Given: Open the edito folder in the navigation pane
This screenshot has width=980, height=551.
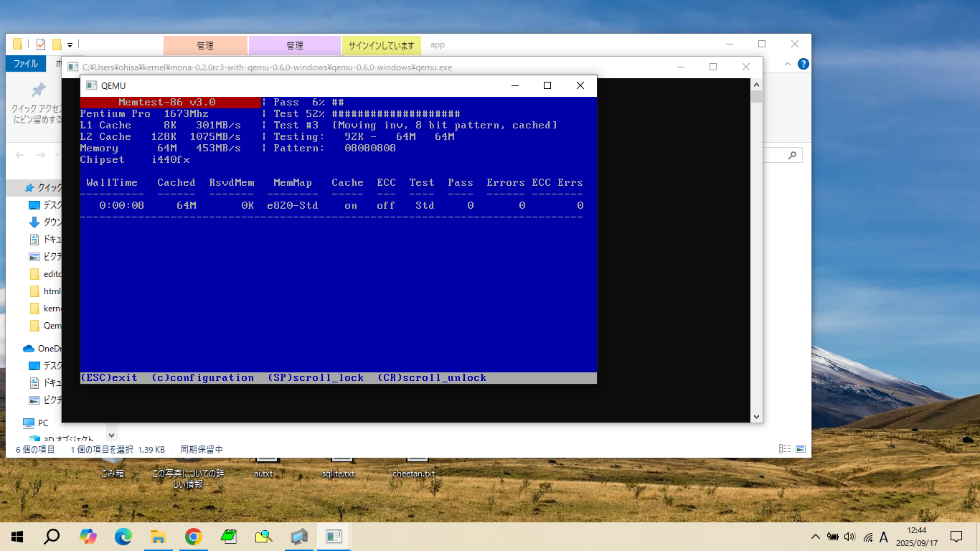Looking at the screenshot, I should 45,274.
